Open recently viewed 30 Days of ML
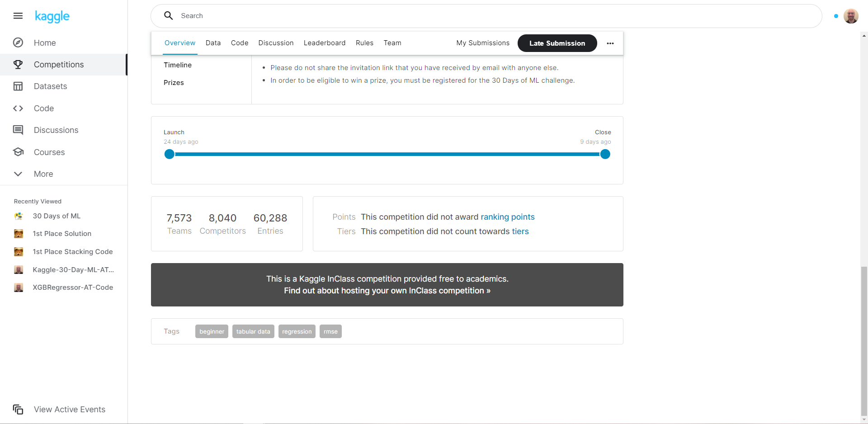Viewport: 868px width, 424px height. point(57,216)
